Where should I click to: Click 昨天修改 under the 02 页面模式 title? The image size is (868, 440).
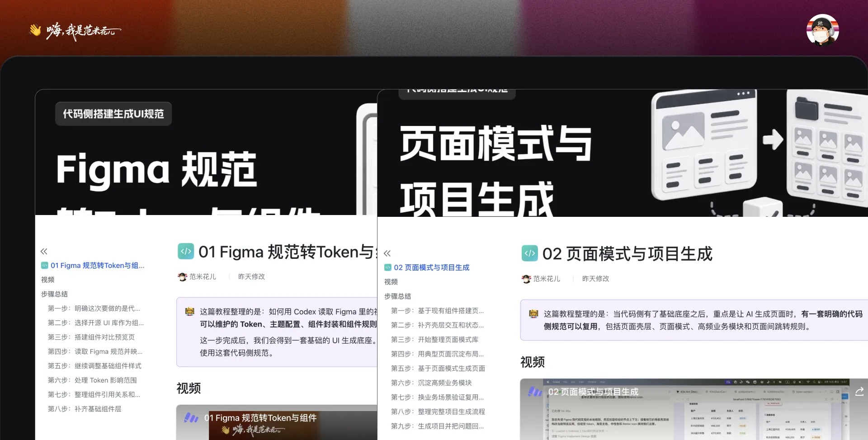click(595, 279)
